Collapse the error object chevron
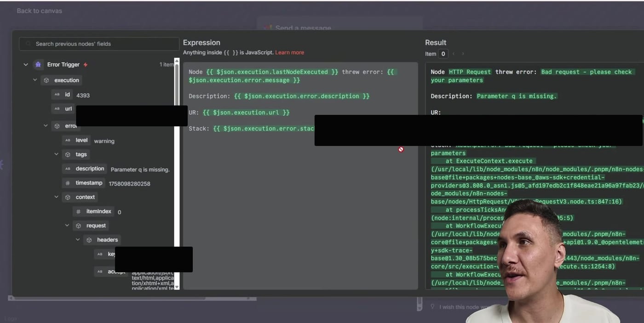This screenshot has height=323, width=644. pyautogui.click(x=46, y=126)
